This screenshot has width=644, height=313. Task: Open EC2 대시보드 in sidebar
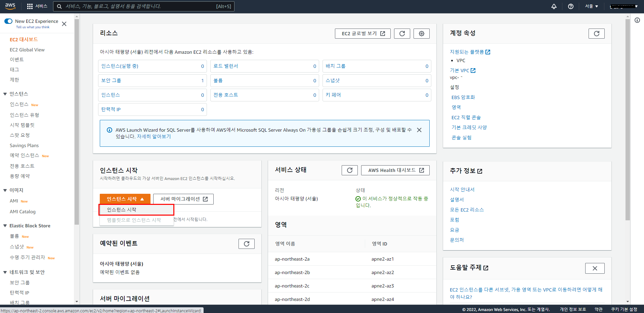pos(24,40)
